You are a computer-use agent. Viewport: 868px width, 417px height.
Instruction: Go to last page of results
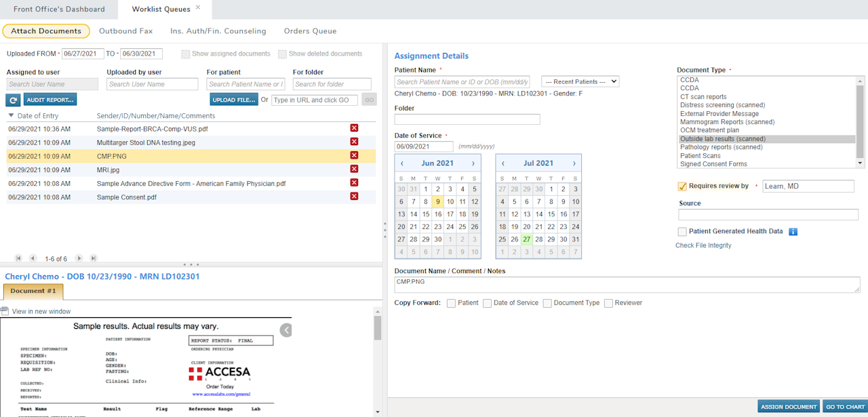[x=94, y=258]
